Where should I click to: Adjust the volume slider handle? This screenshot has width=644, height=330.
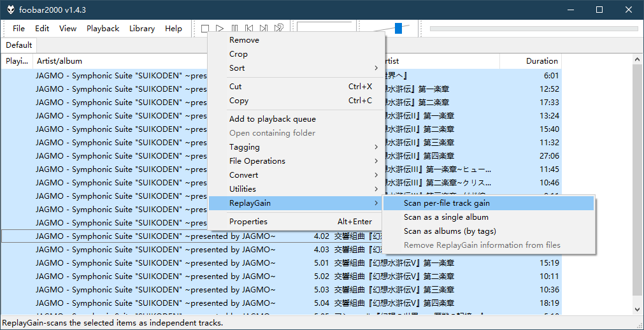pyautogui.click(x=398, y=28)
